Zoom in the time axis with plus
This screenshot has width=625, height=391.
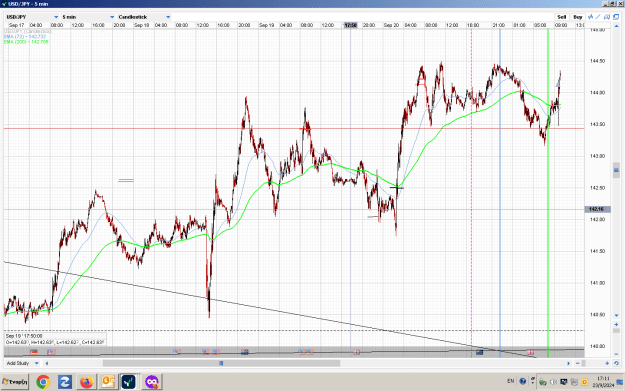click(x=607, y=363)
